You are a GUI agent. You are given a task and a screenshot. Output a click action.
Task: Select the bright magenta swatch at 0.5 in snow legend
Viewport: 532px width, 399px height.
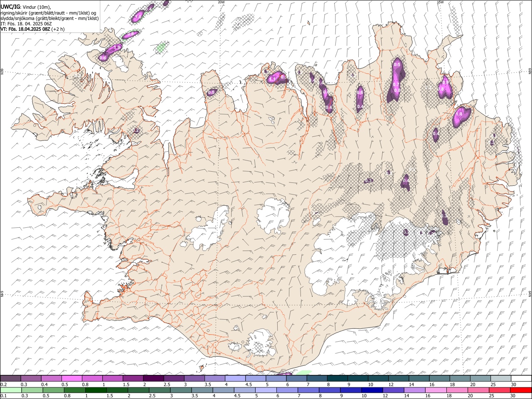click(72, 378)
